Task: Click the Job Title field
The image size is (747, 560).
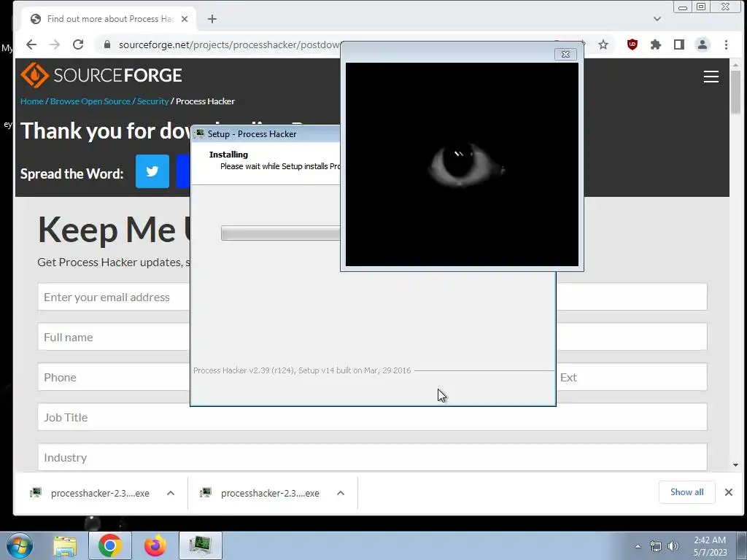Action: pos(373,417)
